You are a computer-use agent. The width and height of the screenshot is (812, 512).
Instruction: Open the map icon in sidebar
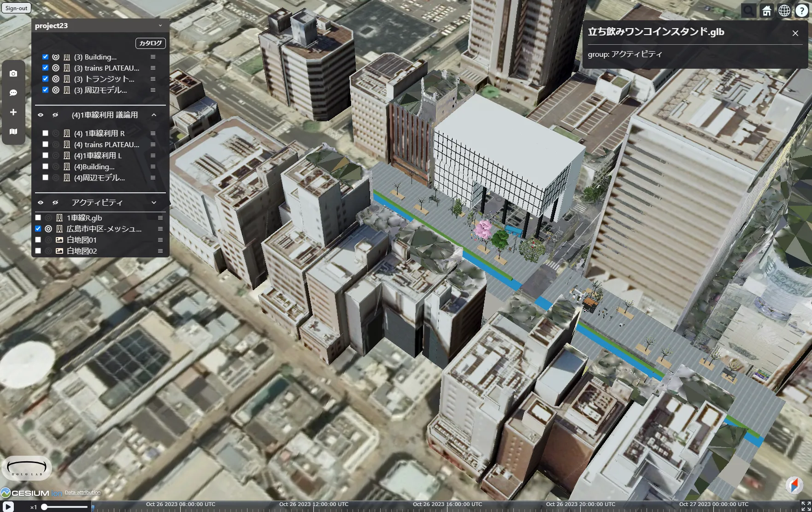point(13,131)
